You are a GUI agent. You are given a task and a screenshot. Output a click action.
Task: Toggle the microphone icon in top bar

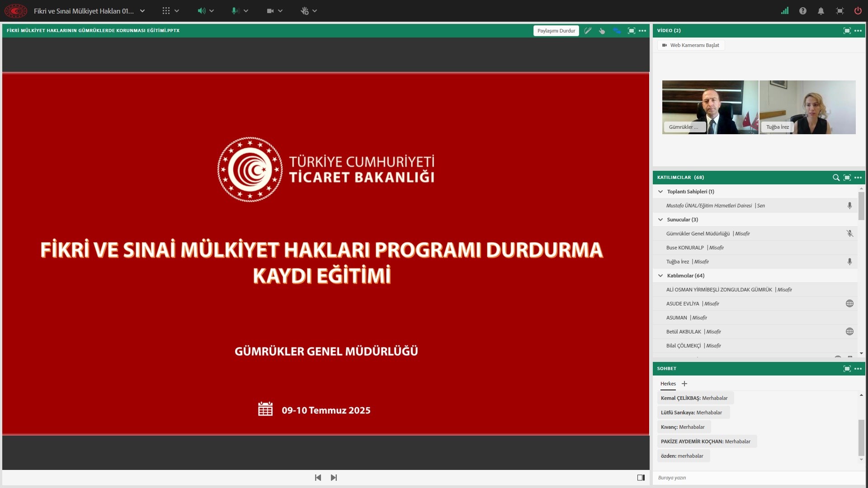tap(235, 11)
